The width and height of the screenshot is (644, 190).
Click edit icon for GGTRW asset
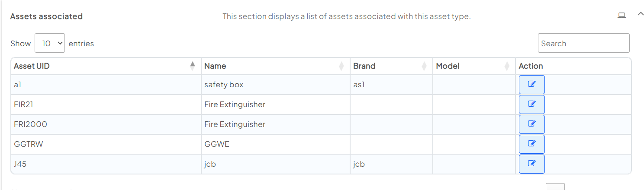point(531,144)
